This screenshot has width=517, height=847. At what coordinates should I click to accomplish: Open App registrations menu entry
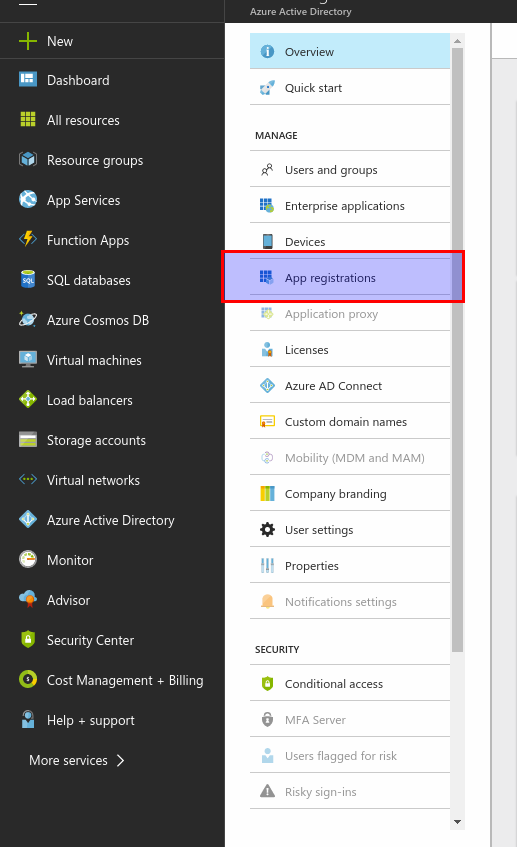350,278
